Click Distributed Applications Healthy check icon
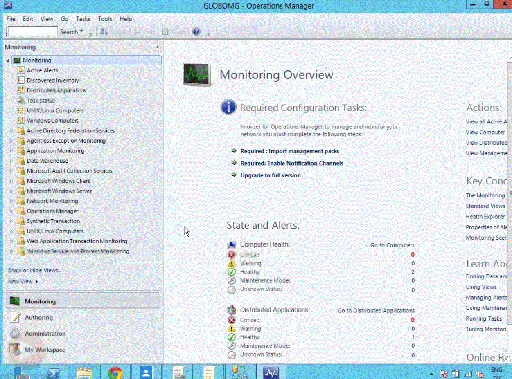The image size is (512, 379). 232,337
